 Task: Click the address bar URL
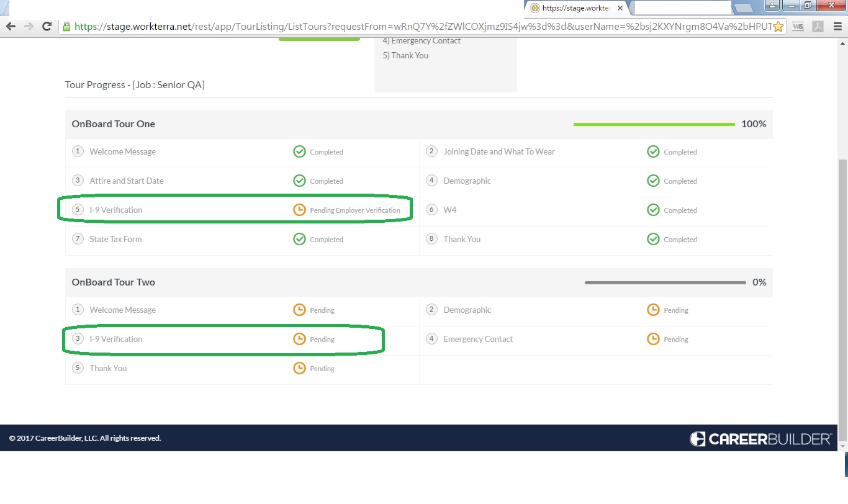coord(422,27)
